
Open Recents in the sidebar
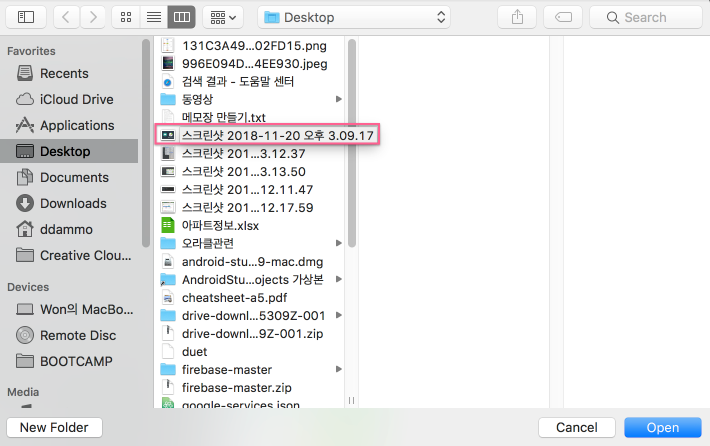[69, 73]
